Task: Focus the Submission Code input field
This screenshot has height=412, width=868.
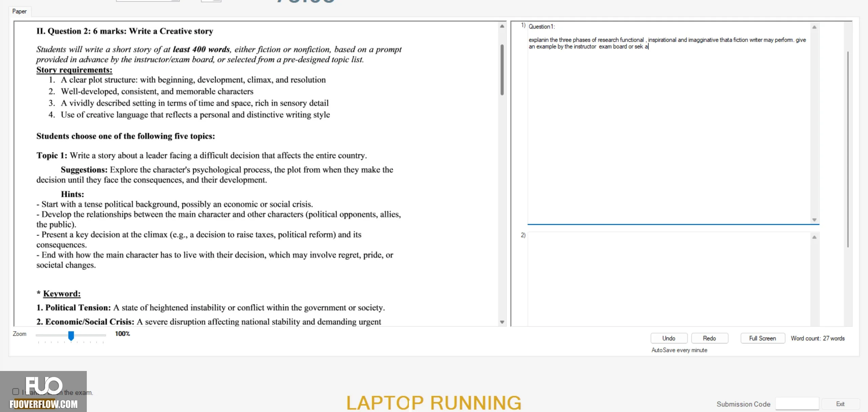Action: (x=797, y=404)
